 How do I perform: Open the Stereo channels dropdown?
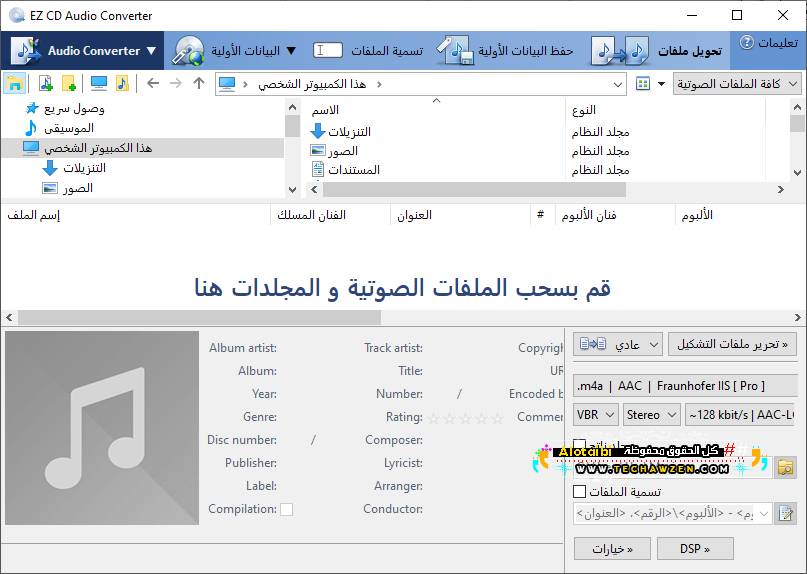point(652,414)
